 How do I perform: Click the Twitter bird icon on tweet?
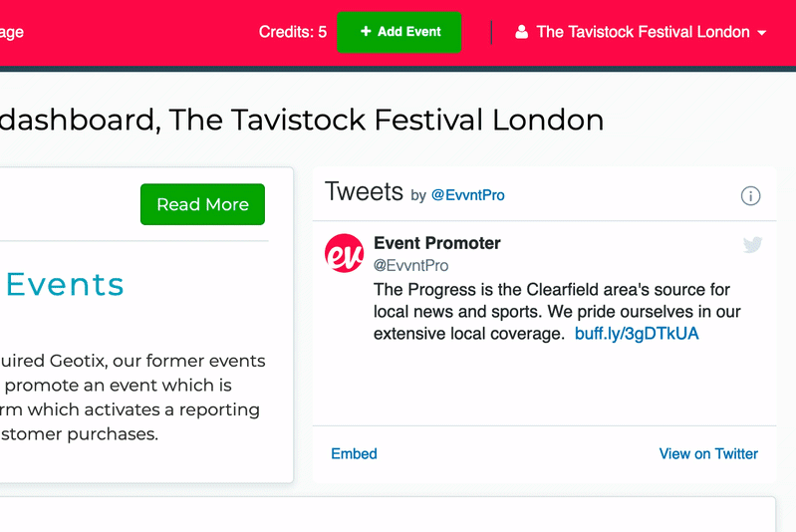tap(752, 245)
